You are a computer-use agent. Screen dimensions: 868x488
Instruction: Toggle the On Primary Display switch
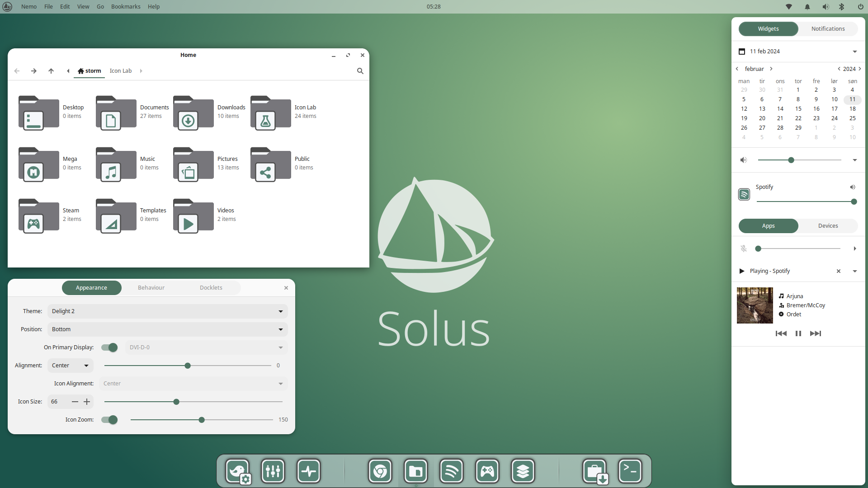coord(109,347)
